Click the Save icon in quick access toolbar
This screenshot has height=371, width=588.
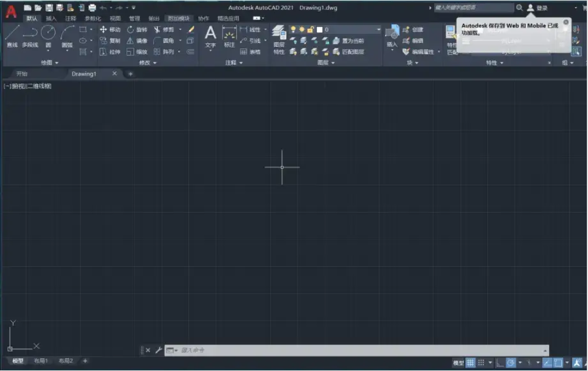[x=49, y=8]
